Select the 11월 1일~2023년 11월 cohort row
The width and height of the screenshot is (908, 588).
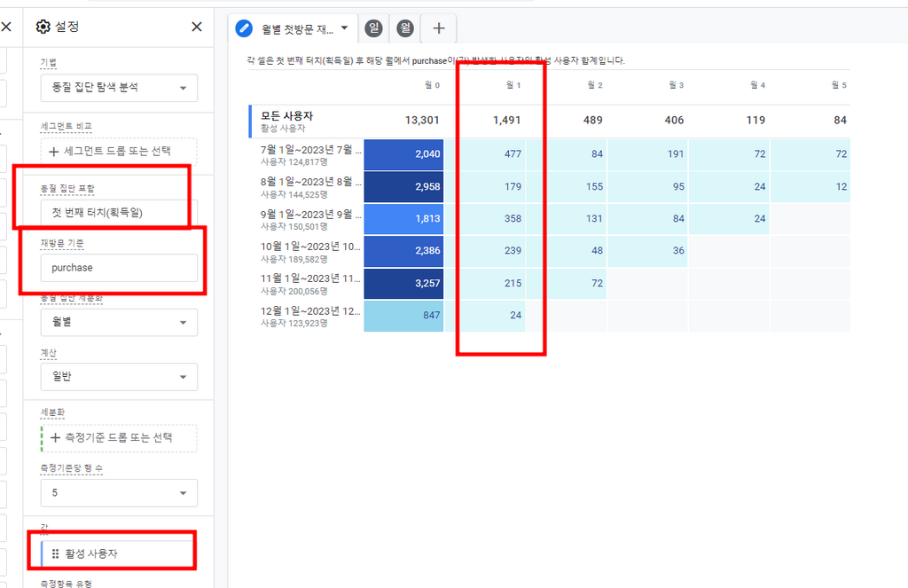click(310, 283)
